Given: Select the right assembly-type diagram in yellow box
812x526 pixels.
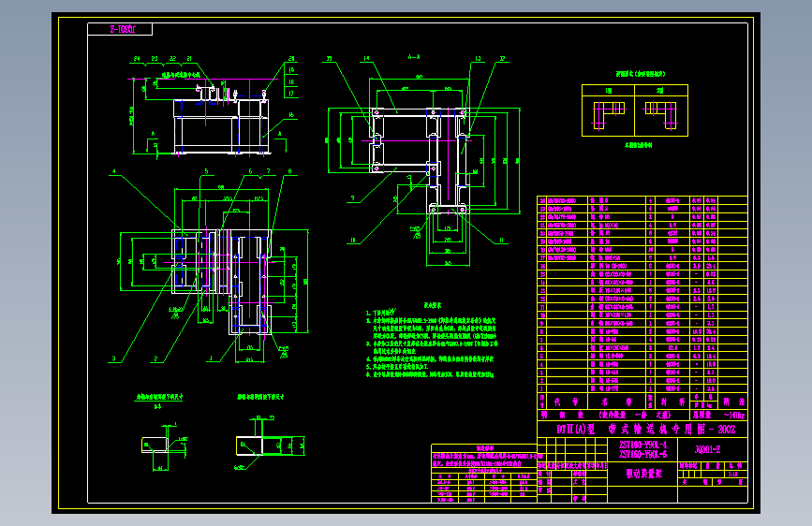Looking at the screenshot, I should click(x=661, y=115).
